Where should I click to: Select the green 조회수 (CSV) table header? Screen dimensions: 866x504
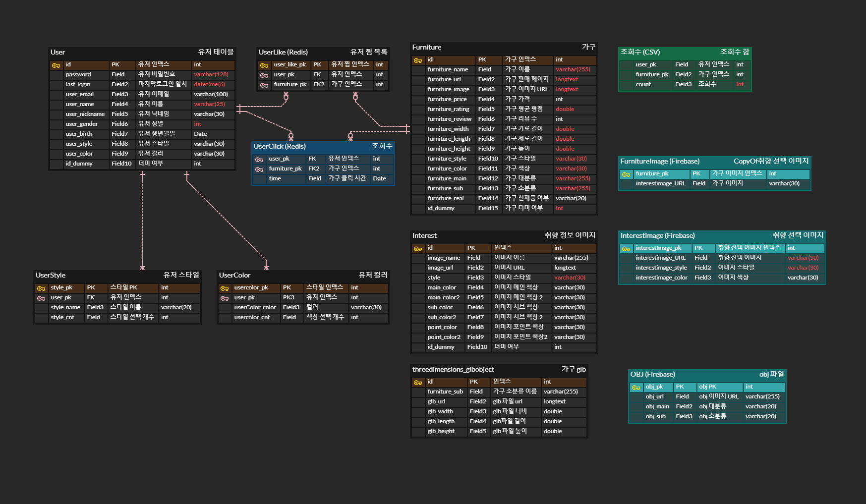click(685, 53)
